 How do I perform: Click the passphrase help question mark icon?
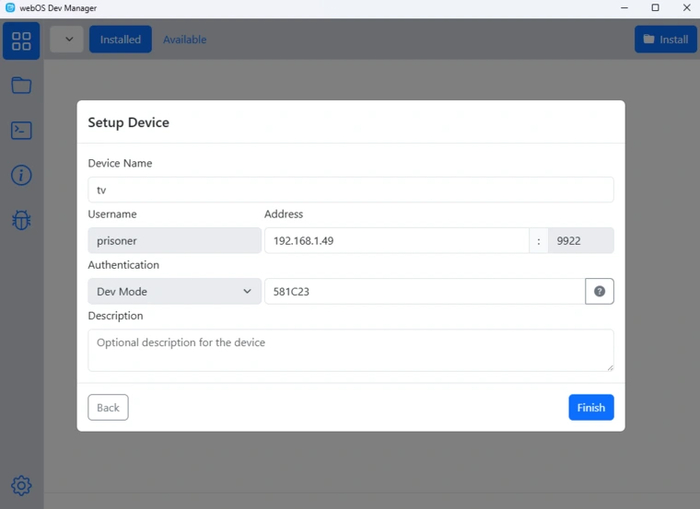(599, 291)
